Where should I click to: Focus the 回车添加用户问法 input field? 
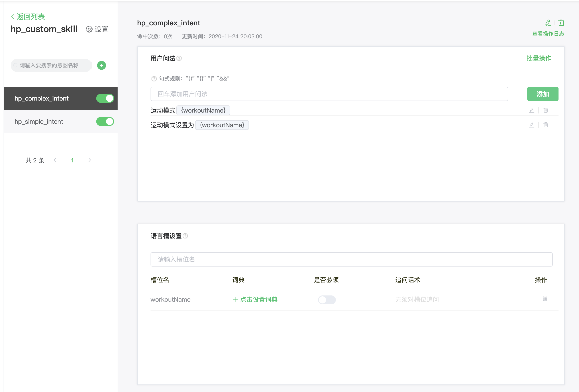(x=329, y=94)
